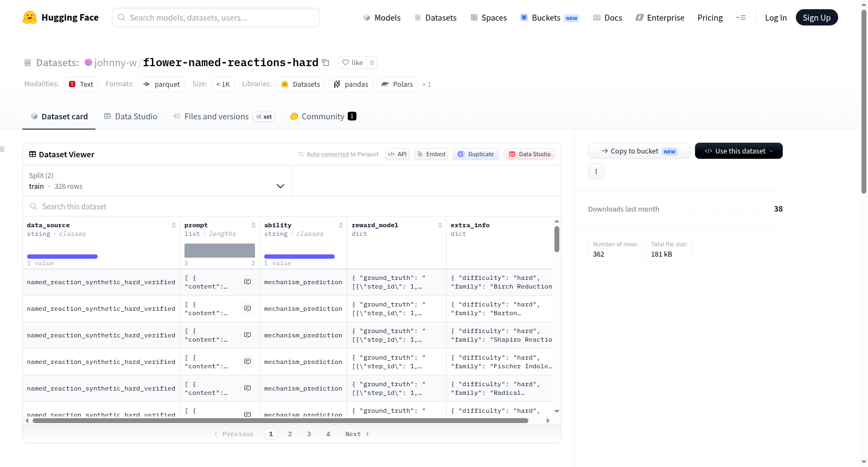Click data_source class distribution bar

[x=62, y=257]
